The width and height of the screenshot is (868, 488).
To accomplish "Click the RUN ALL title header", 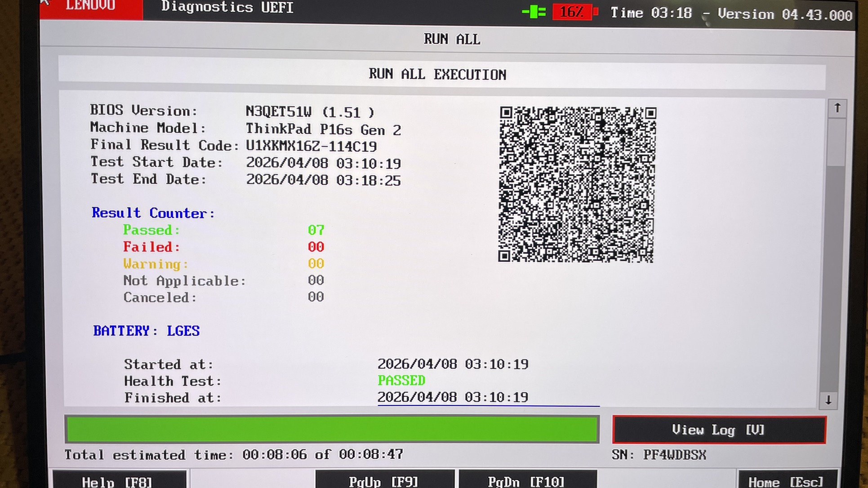I will point(451,40).
